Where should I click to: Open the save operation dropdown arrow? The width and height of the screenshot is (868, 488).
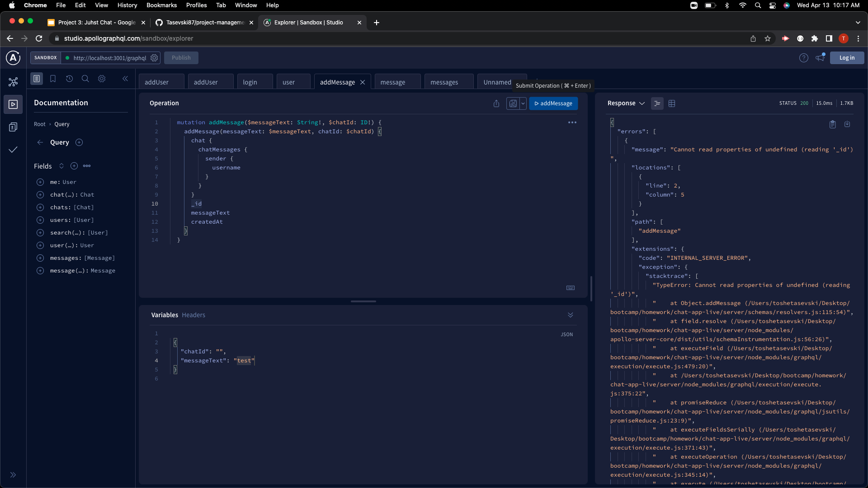click(x=524, y=103)
